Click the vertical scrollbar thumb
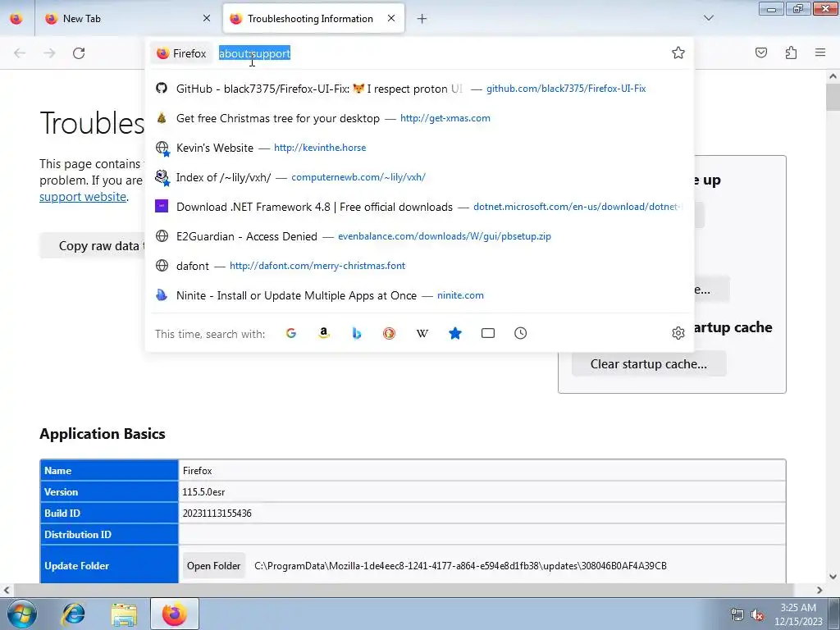The image size is (840, 630). tap(833, 97)
